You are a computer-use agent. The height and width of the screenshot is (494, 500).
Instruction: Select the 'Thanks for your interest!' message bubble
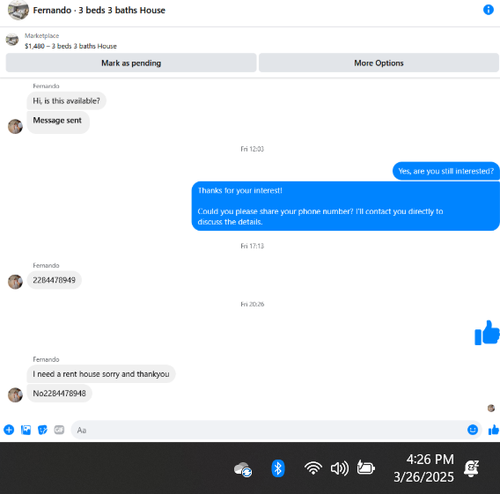pos(345,206)
